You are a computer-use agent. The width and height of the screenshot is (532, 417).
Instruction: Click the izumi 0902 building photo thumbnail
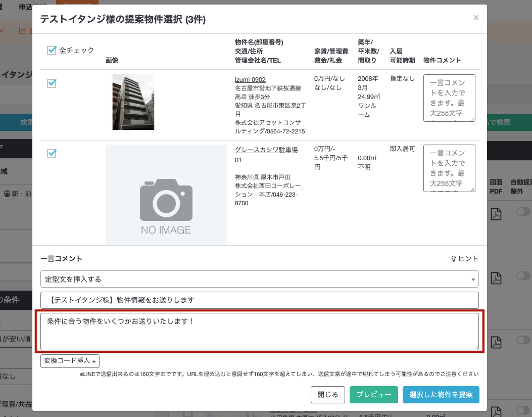(x=133, y=102)
